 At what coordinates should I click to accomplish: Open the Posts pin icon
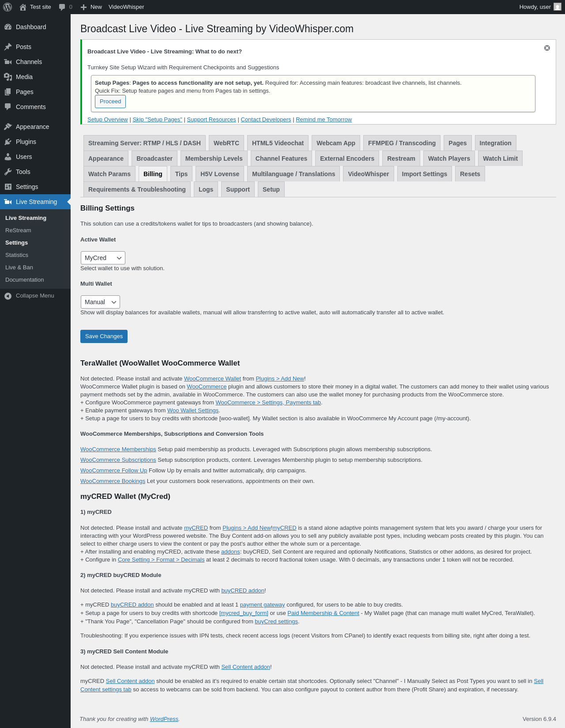point(8,47)
